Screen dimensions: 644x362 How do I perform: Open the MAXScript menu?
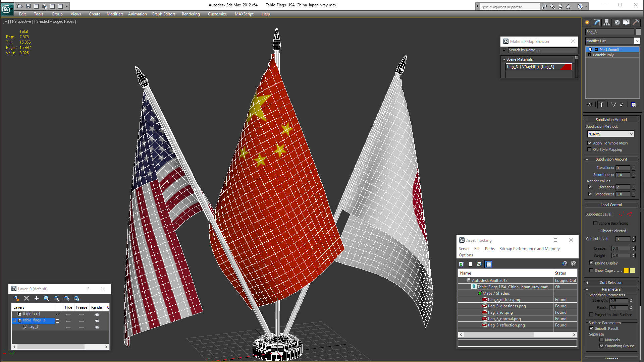coord(244,14)
